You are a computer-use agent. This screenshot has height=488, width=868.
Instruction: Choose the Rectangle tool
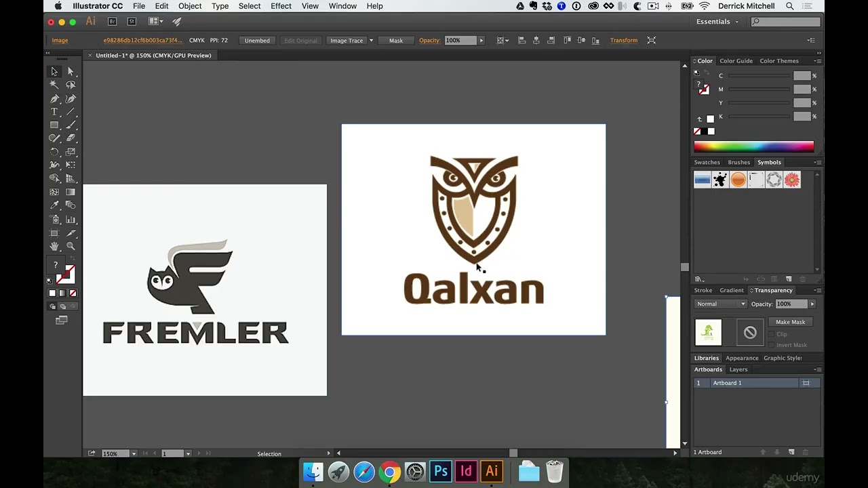click(54, 125)
